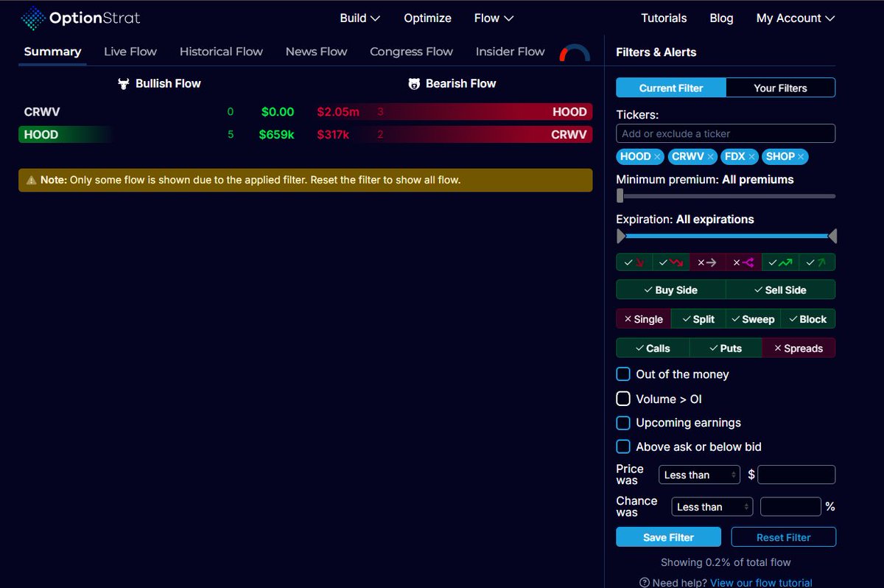Switch to the News Flow tab

[316, 52]
